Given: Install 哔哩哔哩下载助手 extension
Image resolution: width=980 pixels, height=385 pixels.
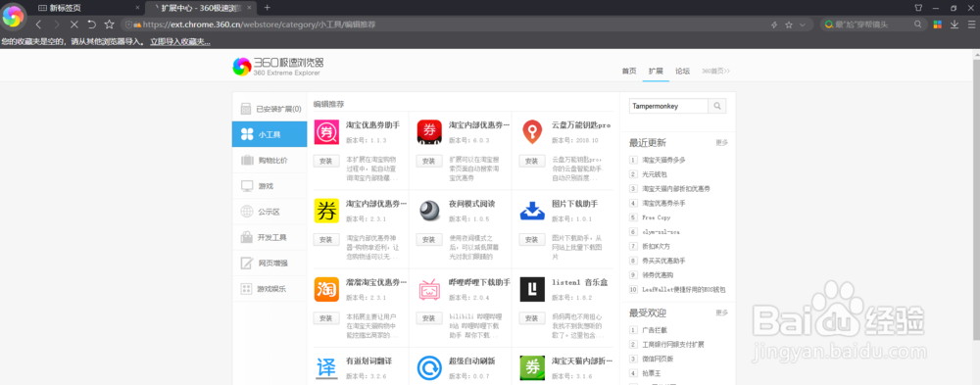Looking at the screenshot, I should coord(429,318).
